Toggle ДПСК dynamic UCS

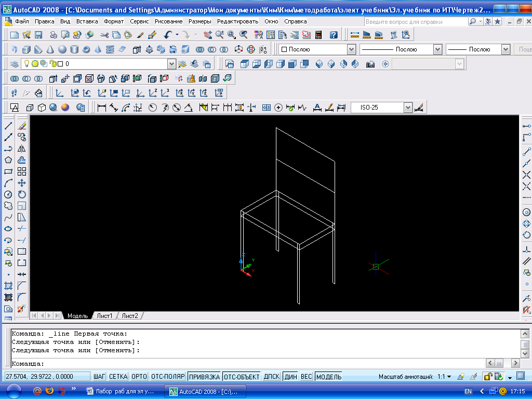click(271, 377)
